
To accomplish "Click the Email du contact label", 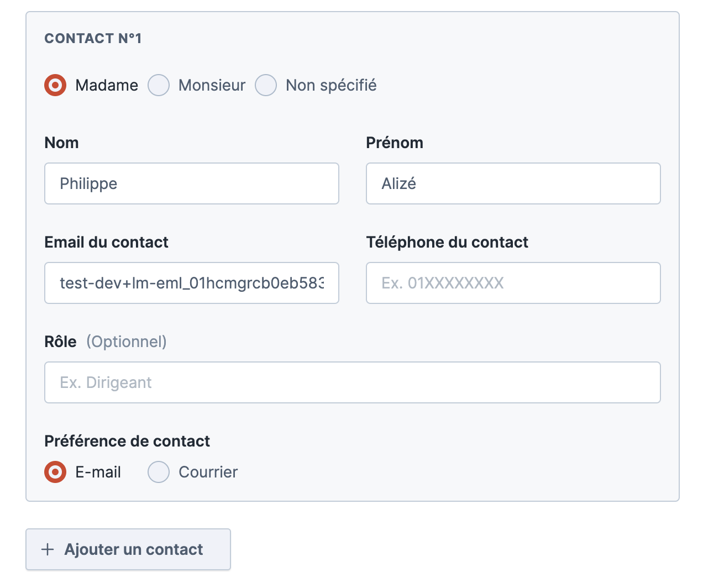I will tap(106, 242).
